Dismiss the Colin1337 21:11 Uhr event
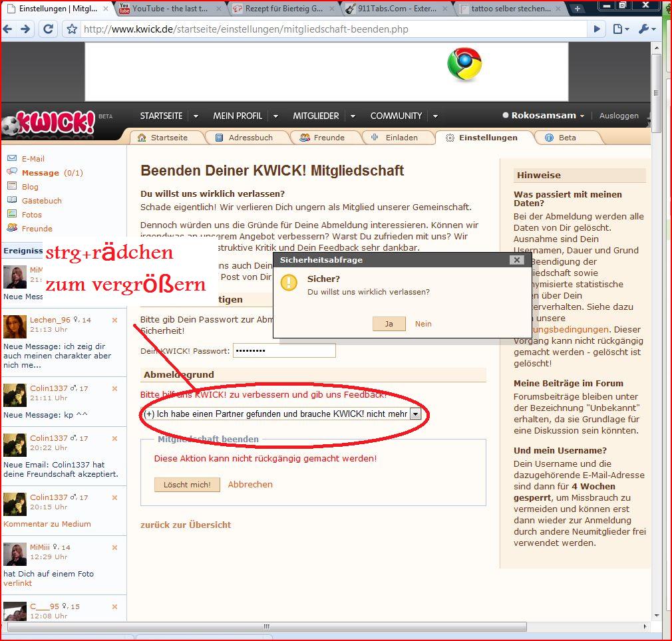This screenshot has width=672, height=641. pyautogui.click(x=114, y=388)
